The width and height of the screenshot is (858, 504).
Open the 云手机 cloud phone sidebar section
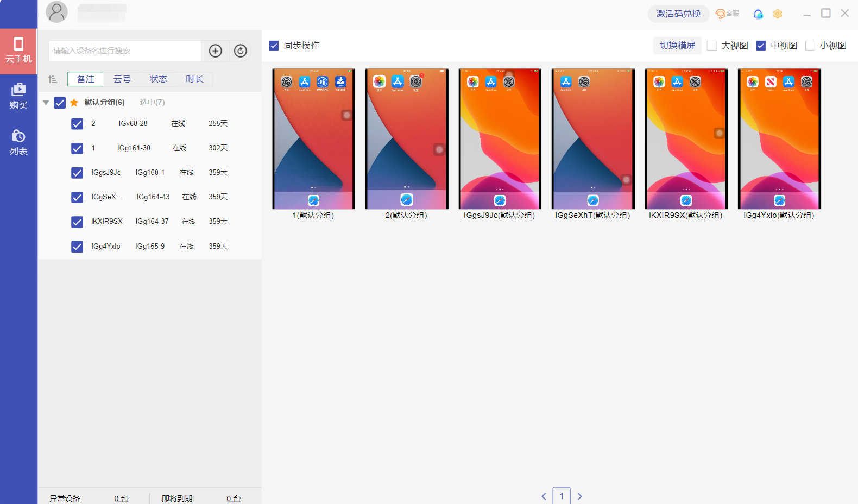pyautogui.click(x=18, y=50)
